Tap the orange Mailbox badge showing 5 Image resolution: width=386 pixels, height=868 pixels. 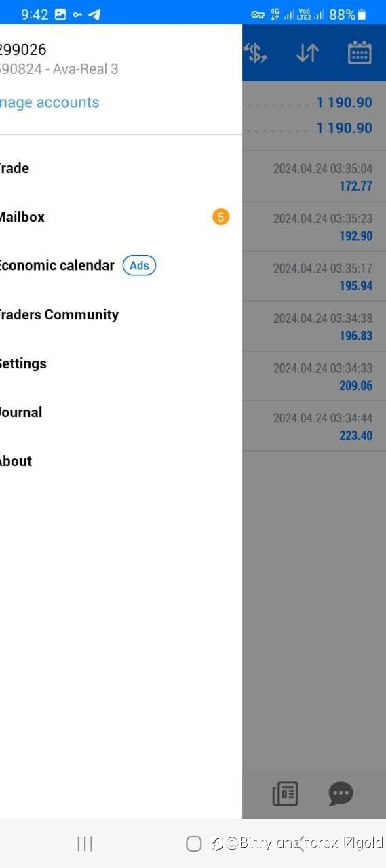point(220,217)
